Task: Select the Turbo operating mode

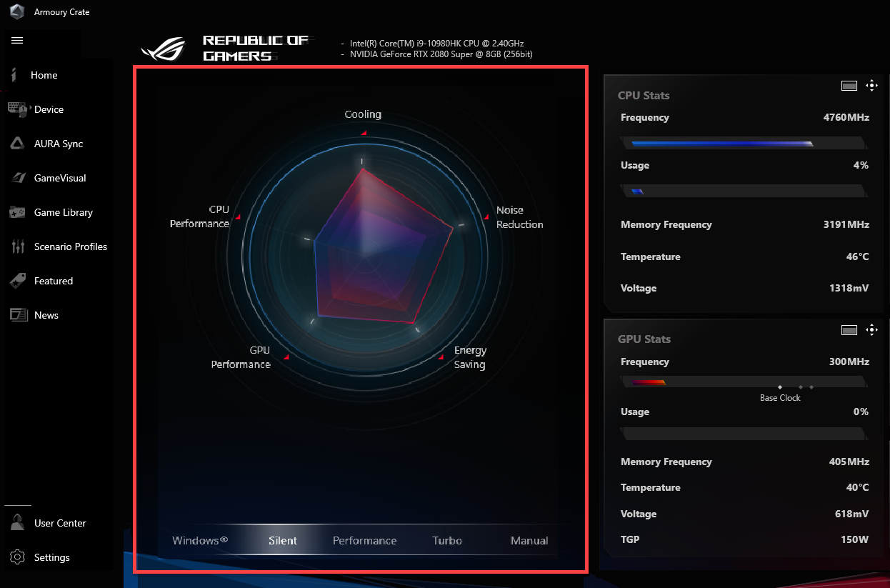Action: point(447,541)
